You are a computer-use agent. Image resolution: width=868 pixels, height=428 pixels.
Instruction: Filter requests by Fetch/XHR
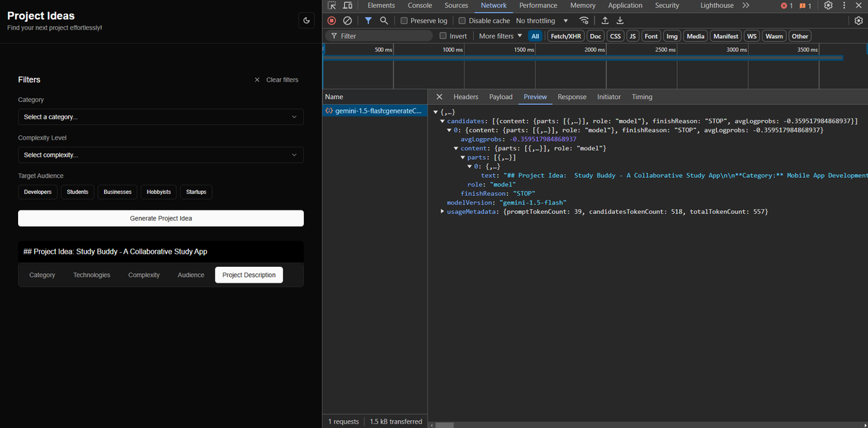[x=566, y=36]
